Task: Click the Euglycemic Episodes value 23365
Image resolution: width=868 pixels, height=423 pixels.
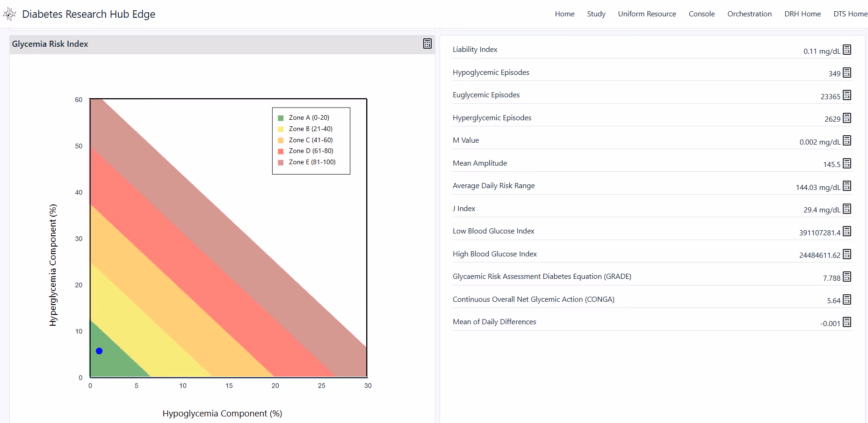Action: pos(830,97)
